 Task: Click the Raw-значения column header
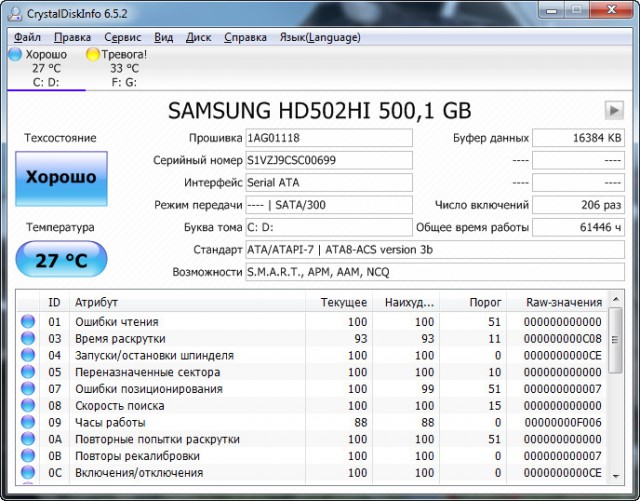coord(557,302)
